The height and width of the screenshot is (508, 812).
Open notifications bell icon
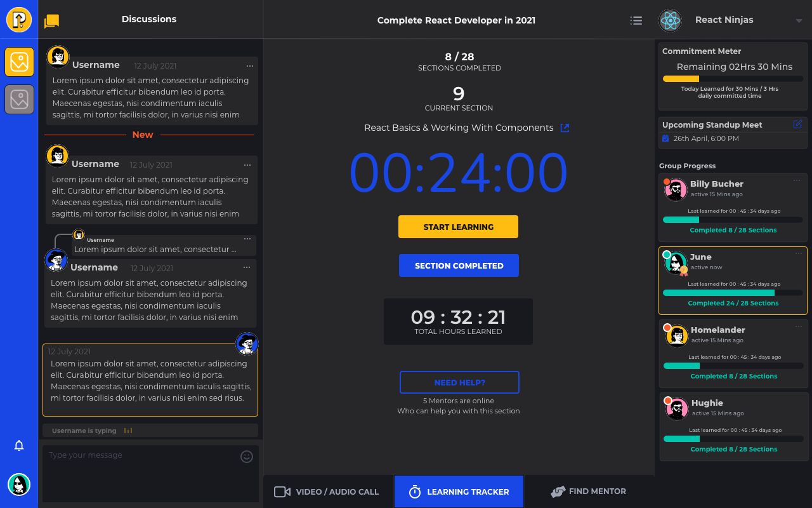19,446
